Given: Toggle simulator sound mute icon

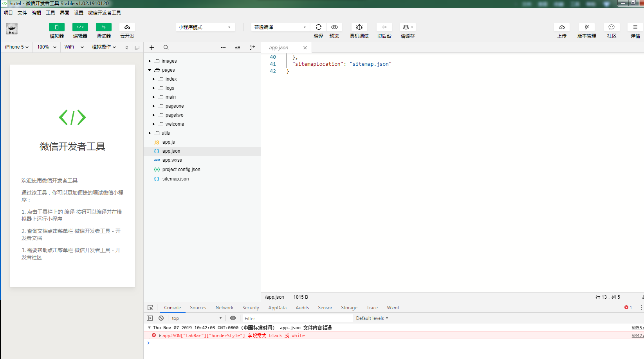Looking at the screenshot, I should 127,47.
